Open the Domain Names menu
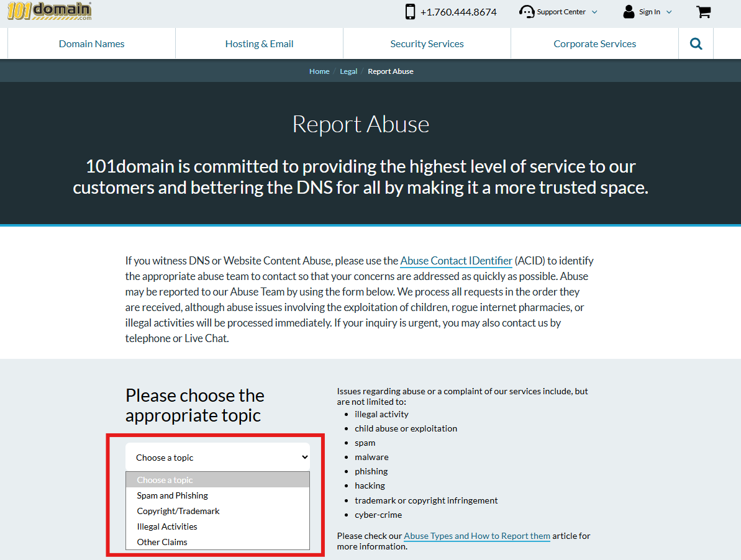741x560 pixels. pos(91,44)
